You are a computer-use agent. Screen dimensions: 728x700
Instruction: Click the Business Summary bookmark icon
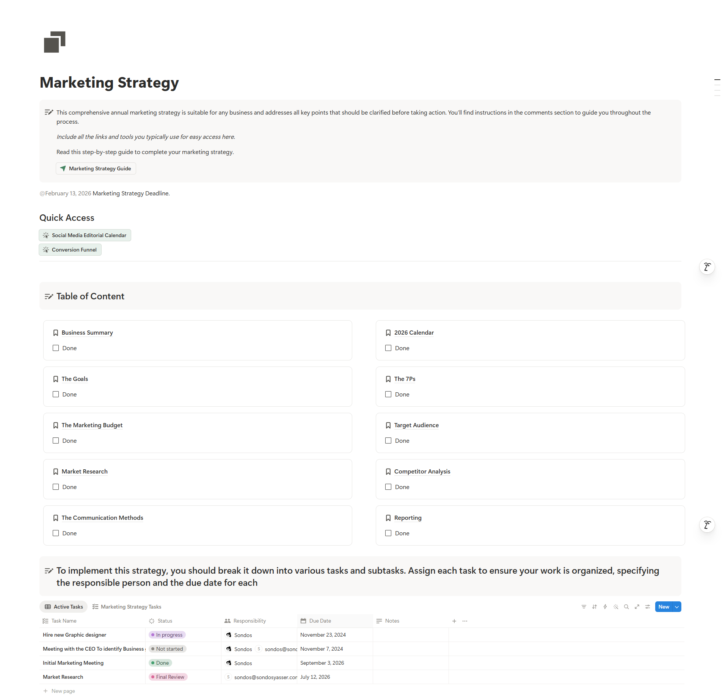[56, 333]
